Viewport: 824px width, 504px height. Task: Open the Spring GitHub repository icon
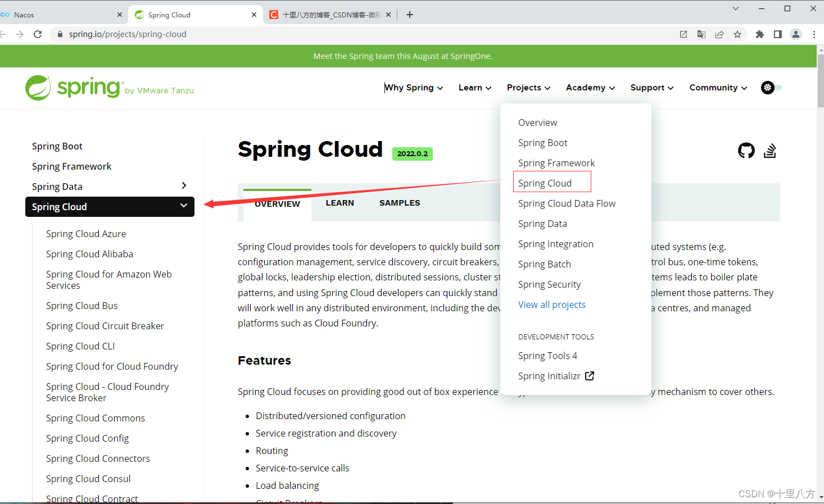[746, 151]
